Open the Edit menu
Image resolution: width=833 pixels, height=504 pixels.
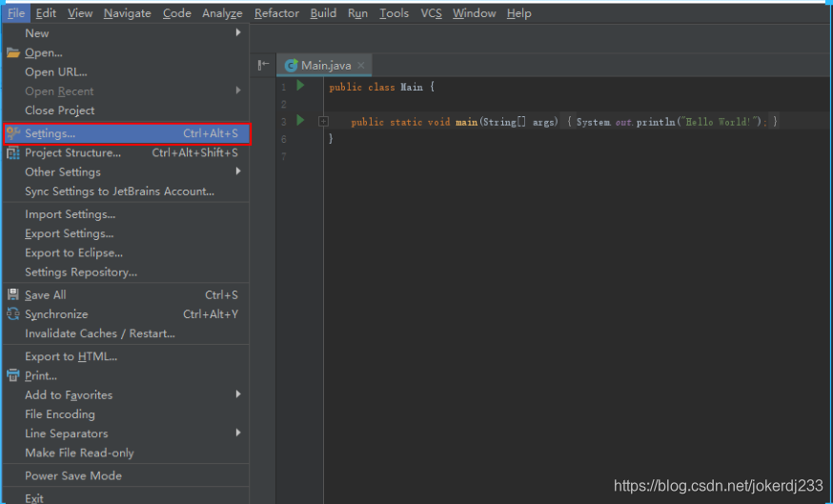(x=46, y=13)
